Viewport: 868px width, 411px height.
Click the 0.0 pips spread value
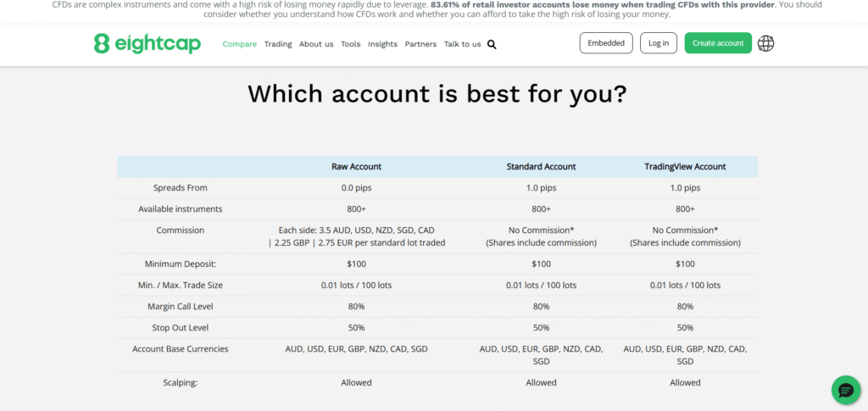[x=357, y=188]
